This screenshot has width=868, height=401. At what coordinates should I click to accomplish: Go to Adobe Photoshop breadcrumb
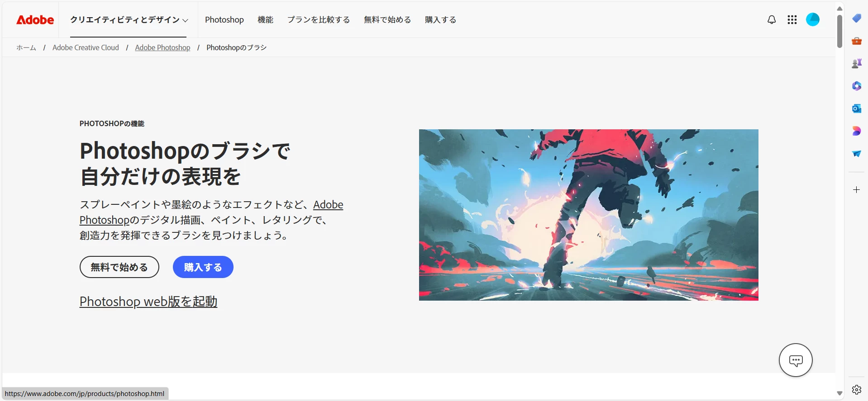coord(162,47)
